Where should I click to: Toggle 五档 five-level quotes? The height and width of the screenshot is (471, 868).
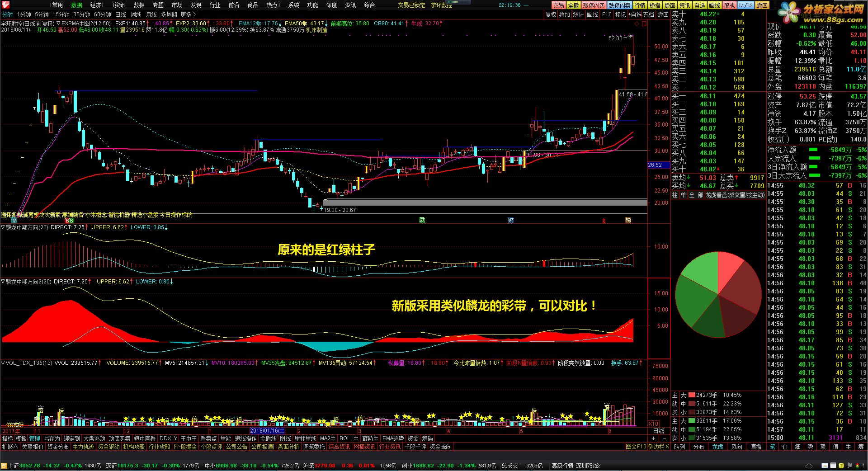649,14
